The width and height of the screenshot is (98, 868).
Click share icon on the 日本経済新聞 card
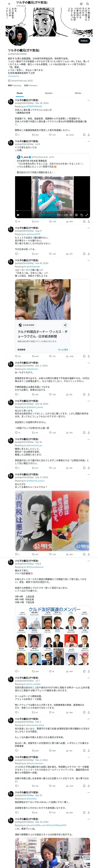click(65, 325)
